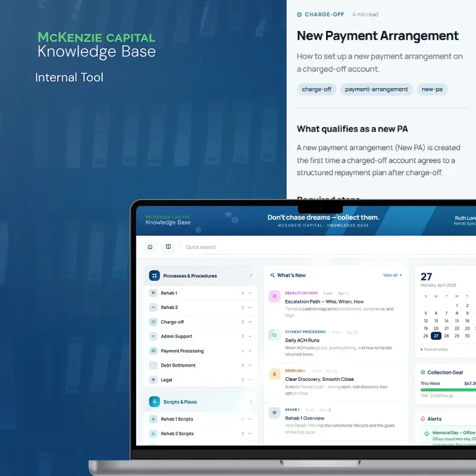Open Scripts & Flows section header
This screenshot has width=476, height=476.
201,402
